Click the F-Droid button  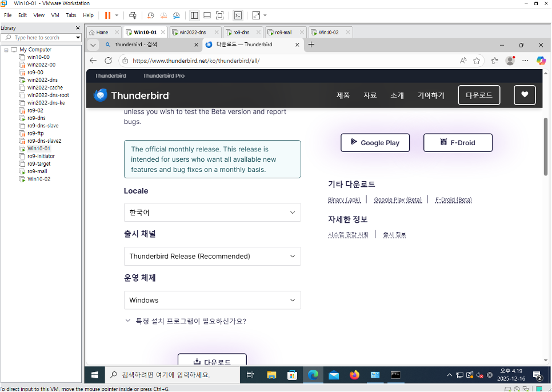pos(458,142)
